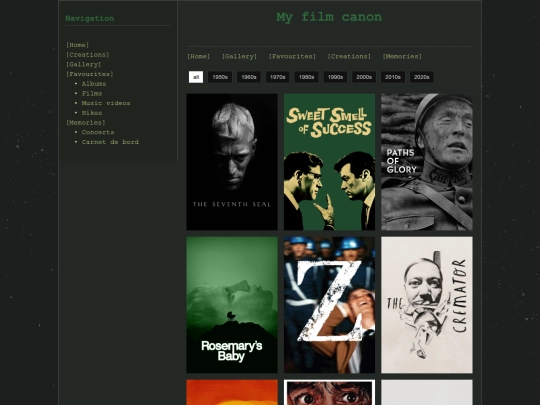Open [Gallery] in the sidebar navigation
The height and width of the screenshot is (405, 540).
[x=84, y=64]
